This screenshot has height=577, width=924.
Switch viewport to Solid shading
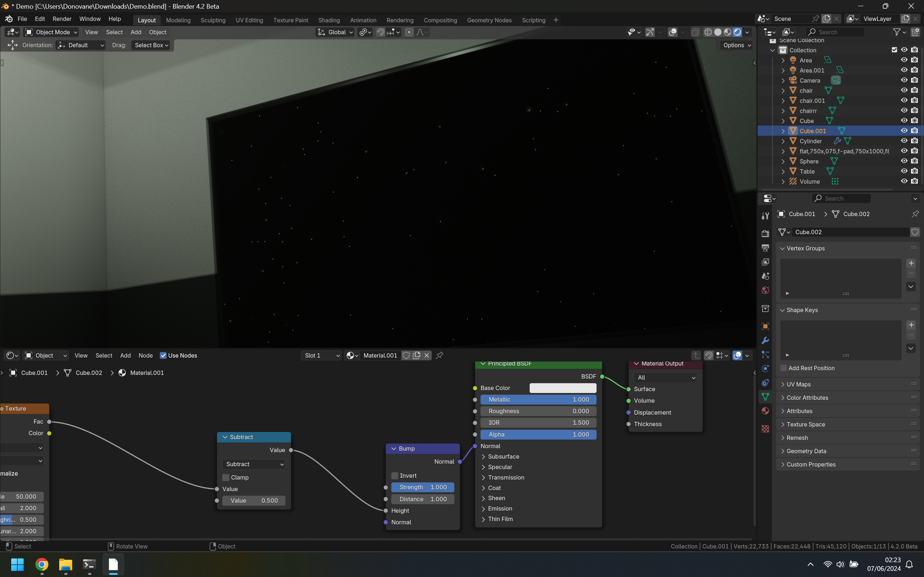718,32
